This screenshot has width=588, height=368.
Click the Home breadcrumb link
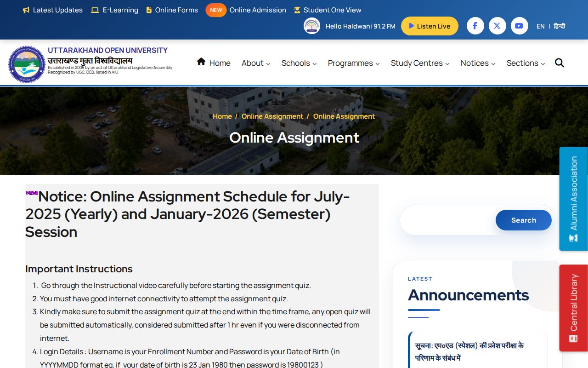[x=222, y=116]
